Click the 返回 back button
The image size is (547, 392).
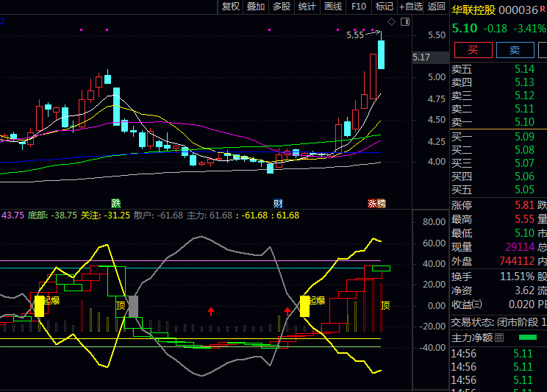[x=437, y=7]
